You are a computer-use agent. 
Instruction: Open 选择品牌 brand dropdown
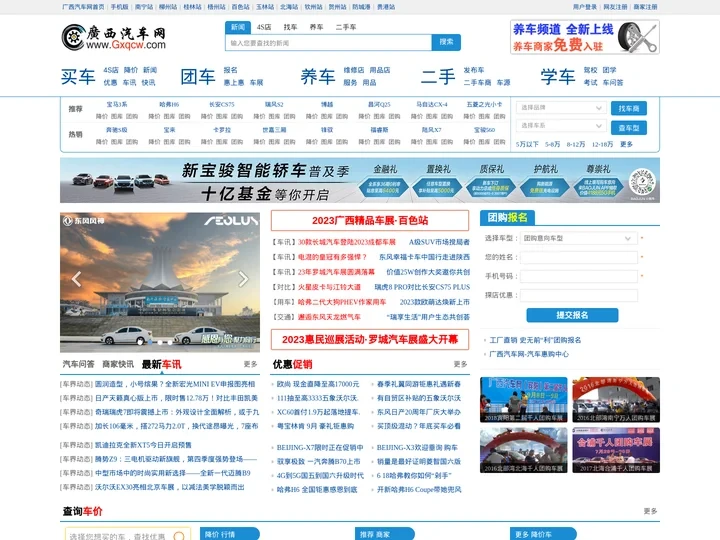(561, 107)
